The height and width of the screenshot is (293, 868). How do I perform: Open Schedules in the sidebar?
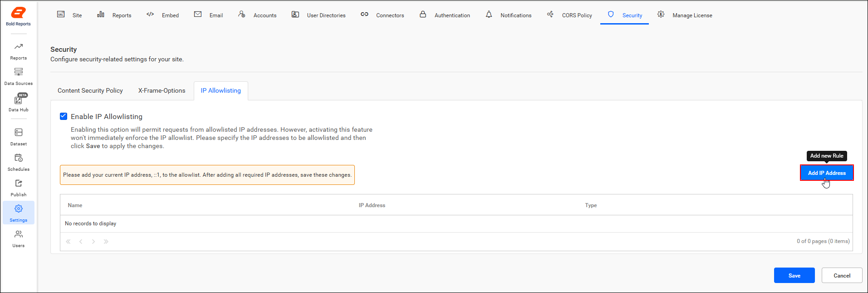(x=19, y=163)
